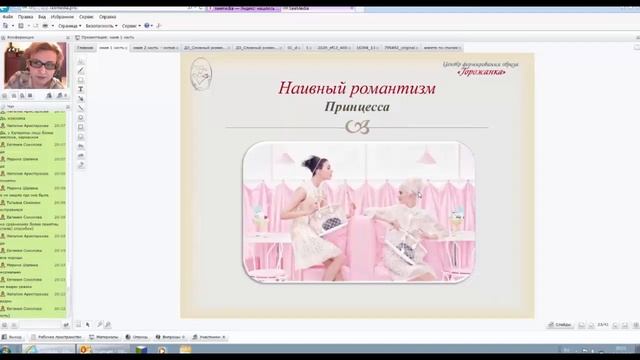Click the blue help icon in browser toolbar
This screenshot has width=640, height=360.
pos(147,26)
